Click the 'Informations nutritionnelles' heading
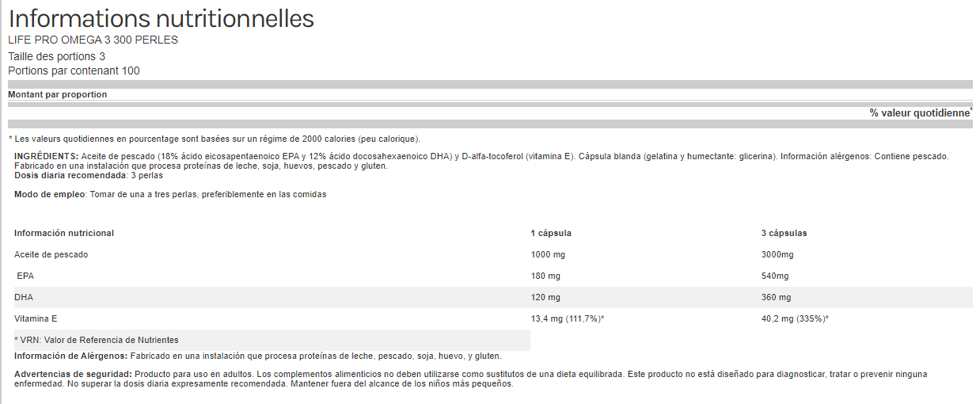Screen dimensions: 980x404 pyautogui.click(x=161, y=19)
